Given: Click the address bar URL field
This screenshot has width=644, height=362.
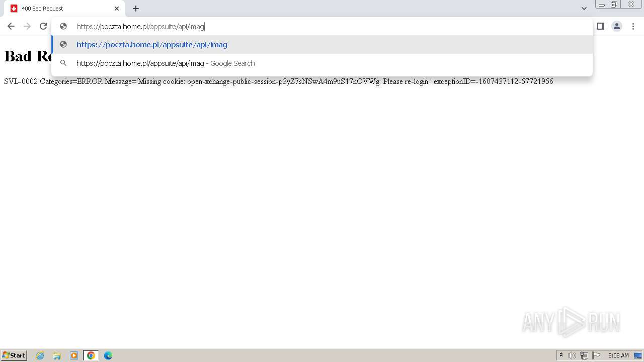Looking at the screenshot, I should pos(322,26).
